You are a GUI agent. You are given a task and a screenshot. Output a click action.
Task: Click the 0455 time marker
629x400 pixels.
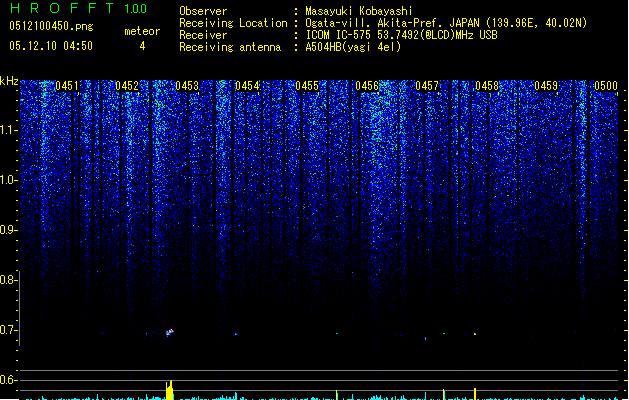coord(307,86)
